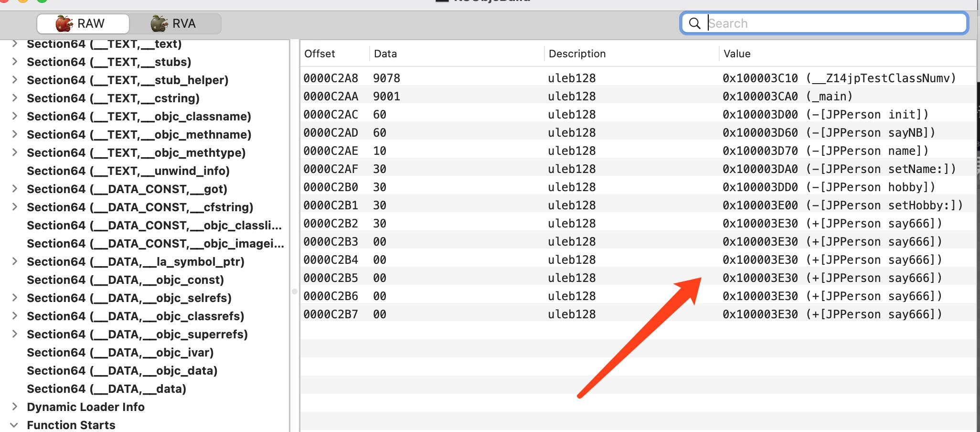980x432 pixels.
Task: Select offset 0000C2B4 cell
Action: pos(330,259)
